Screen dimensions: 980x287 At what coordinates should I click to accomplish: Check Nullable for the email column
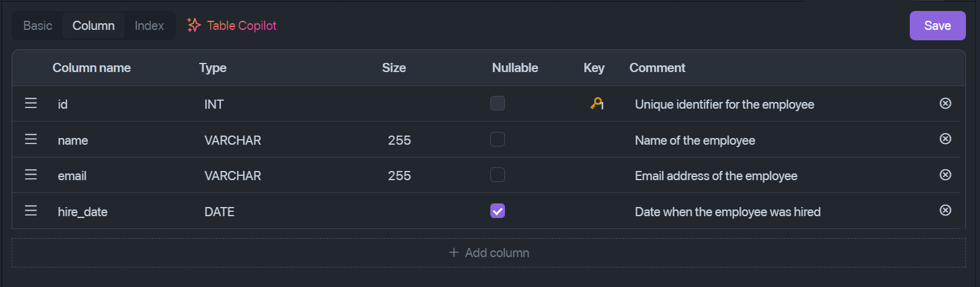[x=498, y=175]
